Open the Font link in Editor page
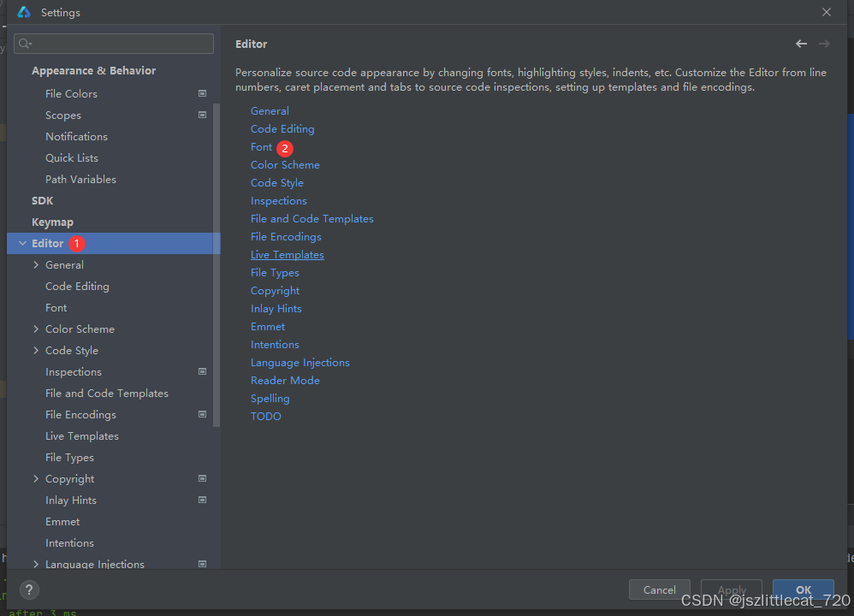854x616 pixels. 261,147
